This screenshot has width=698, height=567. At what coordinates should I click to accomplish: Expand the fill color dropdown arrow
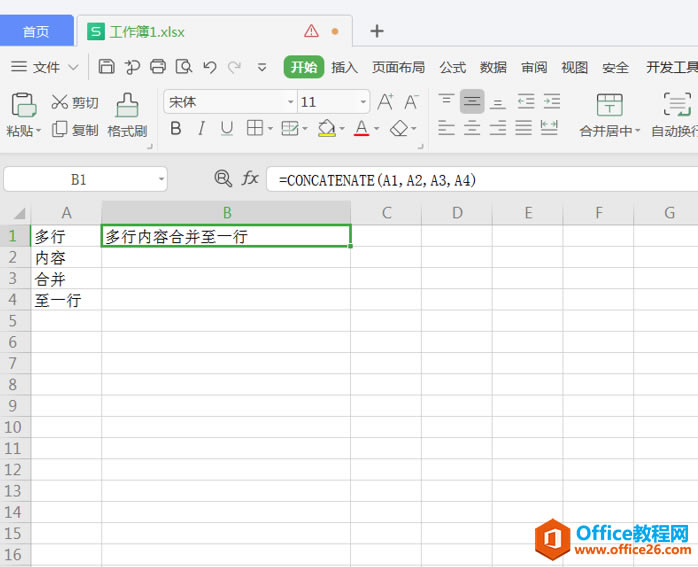pyautogui.click(x=342, y=129)
